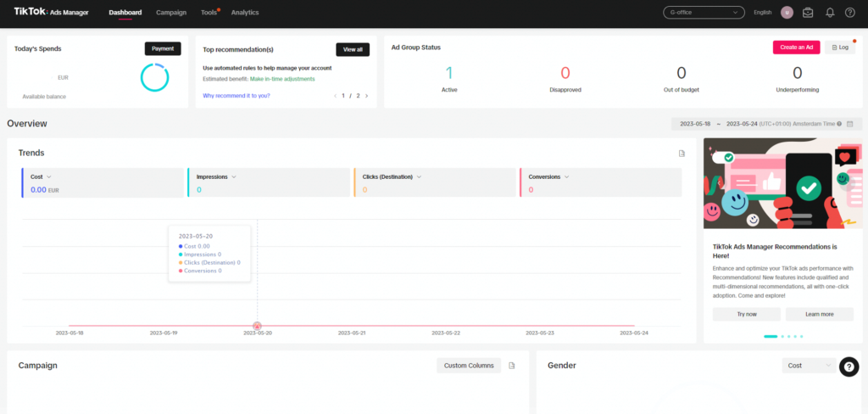Viewport: 868px width, 414px height.
Task: Click the timezone info icon
Action: click(x=839, y=124)
